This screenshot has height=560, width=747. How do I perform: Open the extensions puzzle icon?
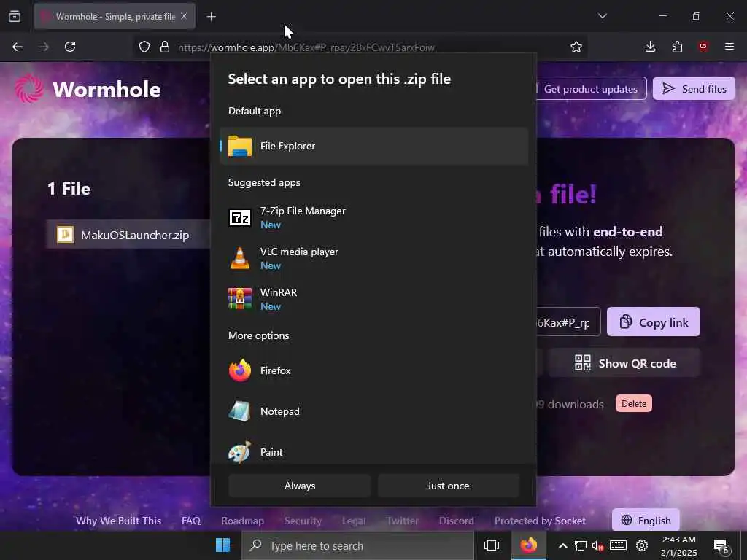tap(677, 47)
